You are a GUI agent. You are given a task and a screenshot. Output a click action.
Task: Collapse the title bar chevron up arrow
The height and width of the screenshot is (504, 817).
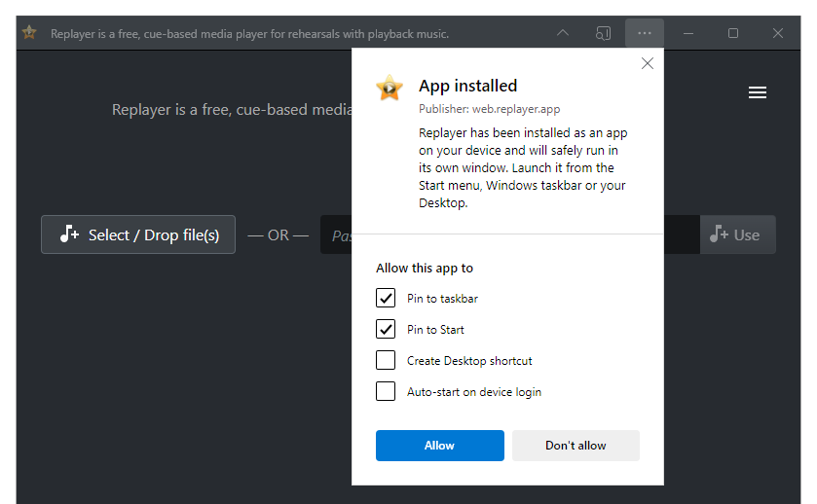tap(563, 33)
